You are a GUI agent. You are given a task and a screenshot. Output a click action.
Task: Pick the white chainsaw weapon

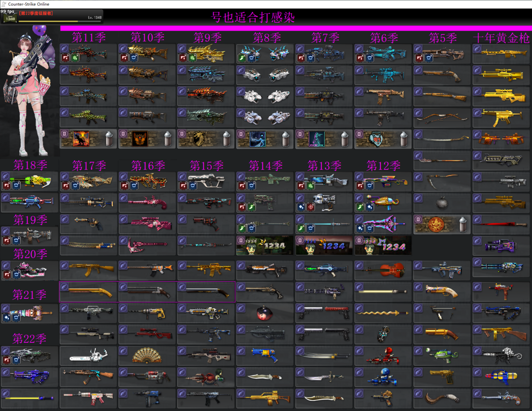pos(88,356)
